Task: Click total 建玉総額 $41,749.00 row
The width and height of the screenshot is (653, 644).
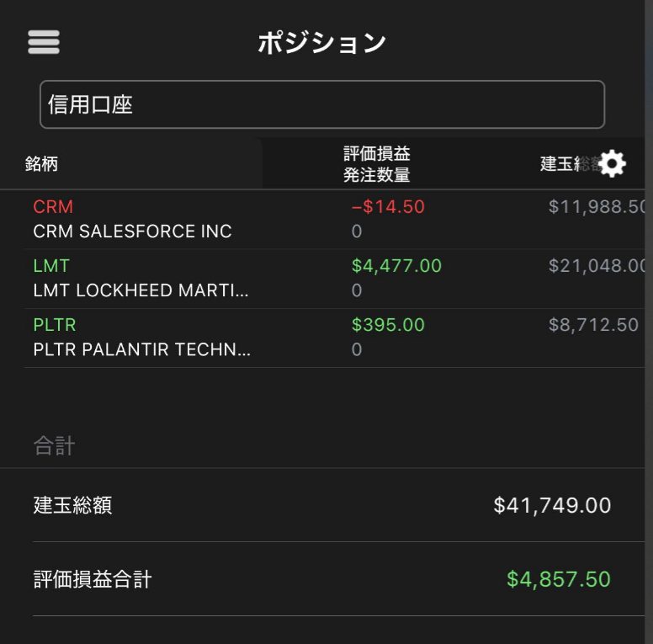Action: pyautogui.click(x=322, y=505)
